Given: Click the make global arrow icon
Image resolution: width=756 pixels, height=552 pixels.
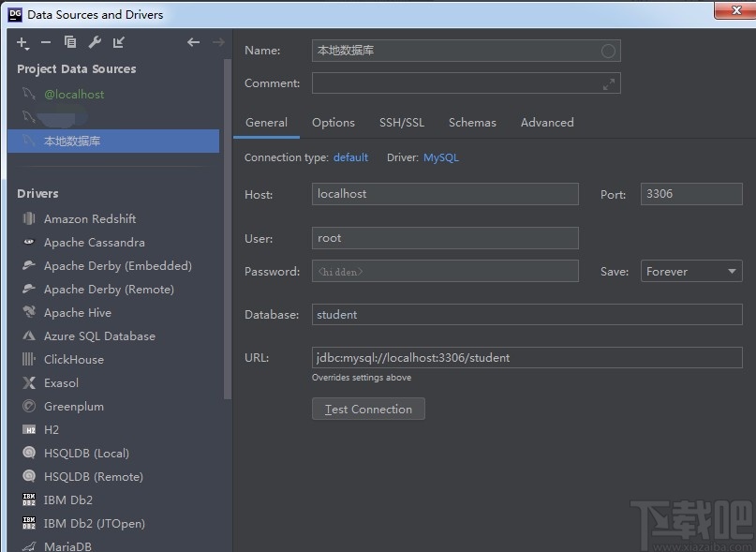Looking at the screenshot, I should tap(119, 42).
